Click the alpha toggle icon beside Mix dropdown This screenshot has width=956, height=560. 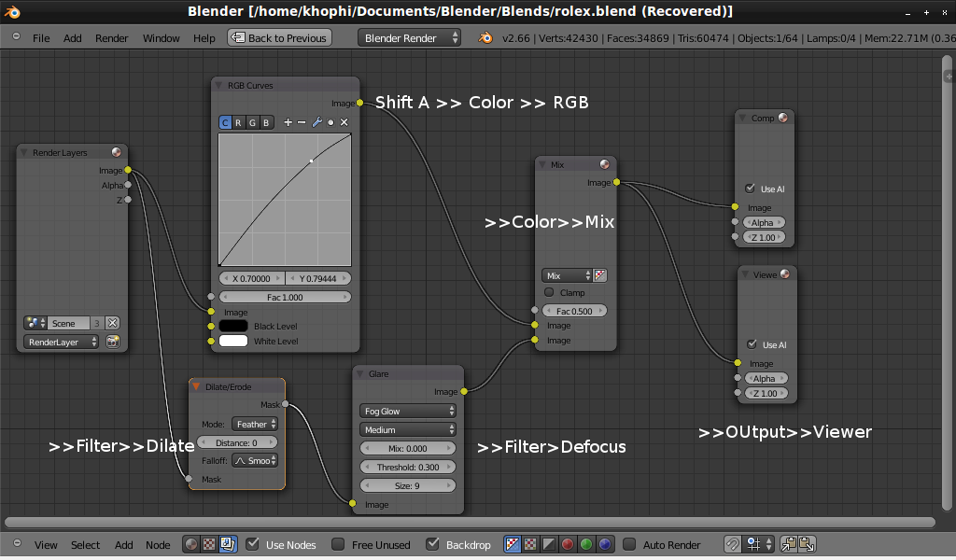tap(600, 275)
